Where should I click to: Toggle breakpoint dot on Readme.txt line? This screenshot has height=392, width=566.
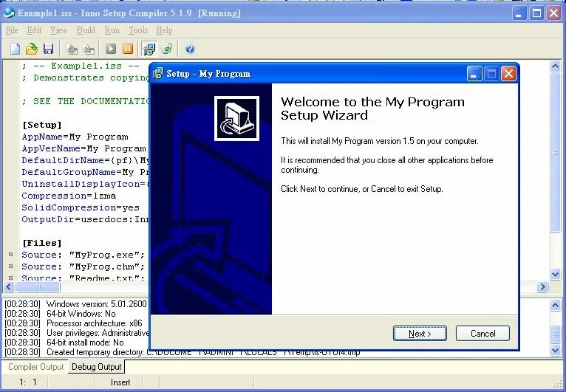click(11, 278)
